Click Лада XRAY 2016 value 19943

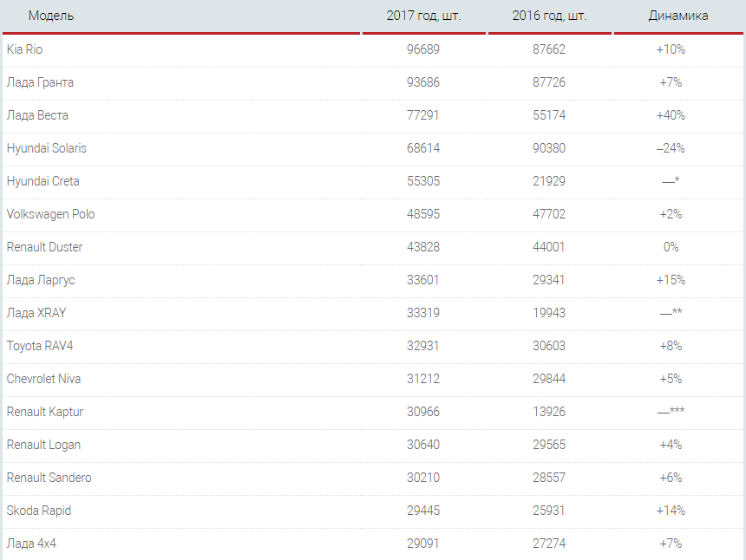(549, 313)
